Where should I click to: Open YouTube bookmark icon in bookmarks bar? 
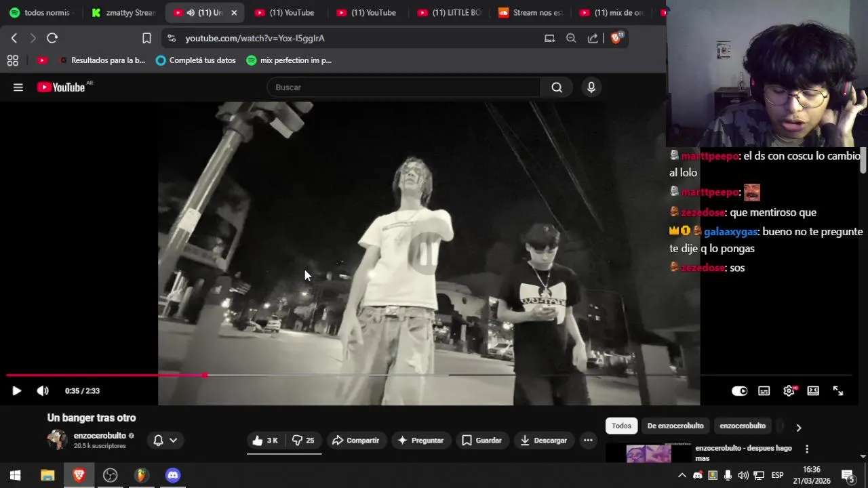(x=43, y=60)
